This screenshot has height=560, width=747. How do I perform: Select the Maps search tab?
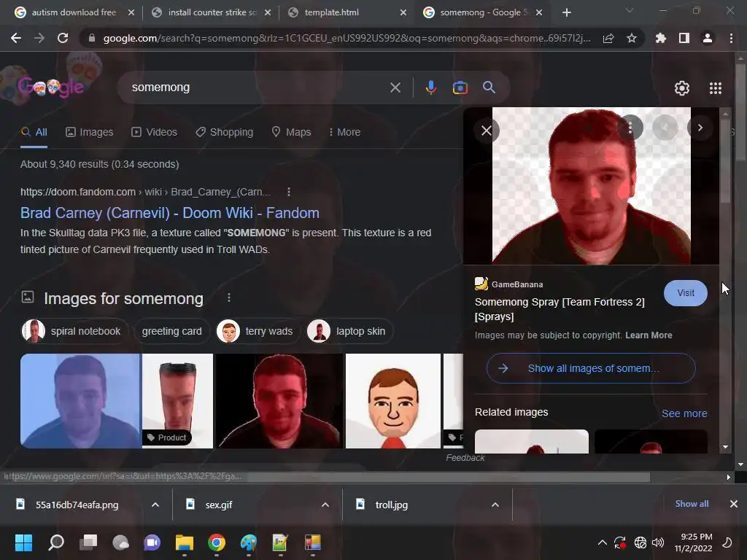(291, 133)
